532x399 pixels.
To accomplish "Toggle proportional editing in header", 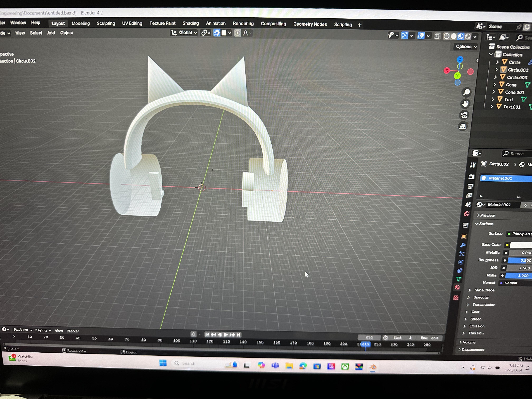I will pos(237,33).
